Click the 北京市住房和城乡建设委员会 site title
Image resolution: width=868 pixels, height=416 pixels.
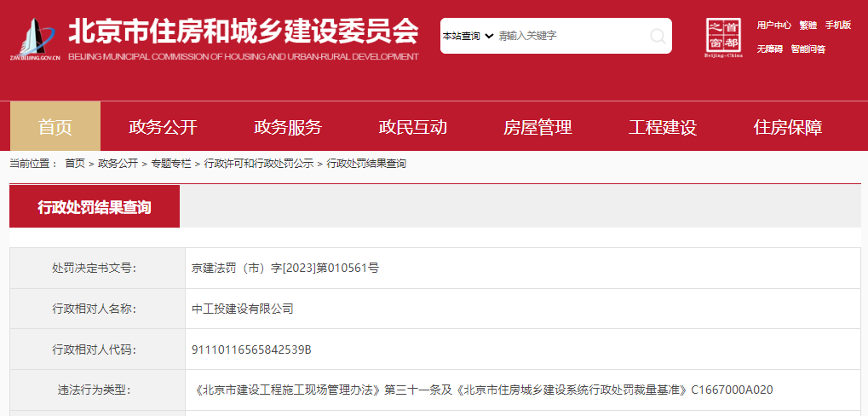tap(244, 32)
